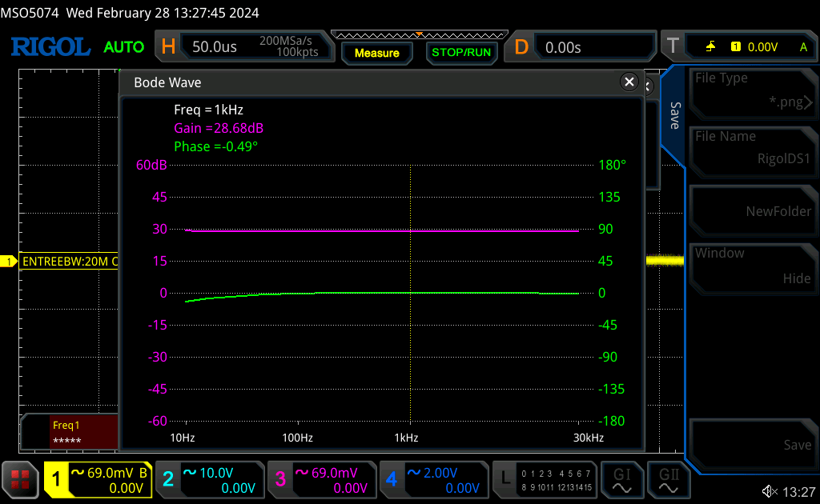820x504 pixels.
Task: Open the delay D icon
Action: tap(521, 47)
